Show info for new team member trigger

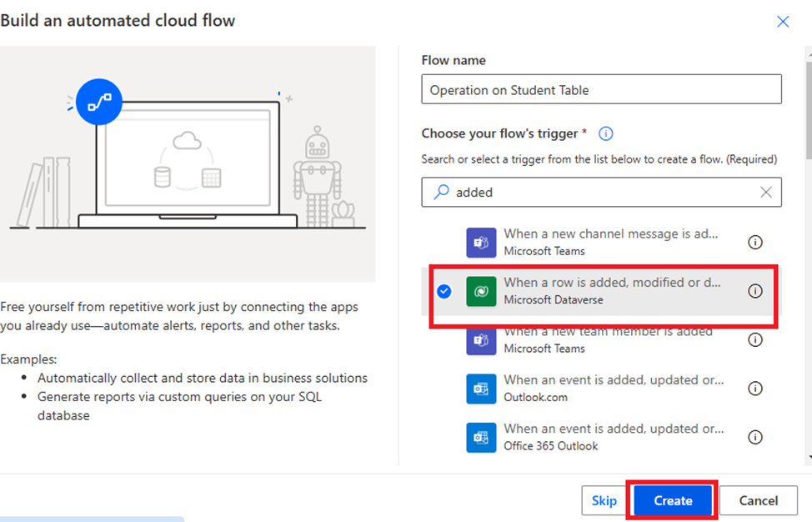coord(755,340)
